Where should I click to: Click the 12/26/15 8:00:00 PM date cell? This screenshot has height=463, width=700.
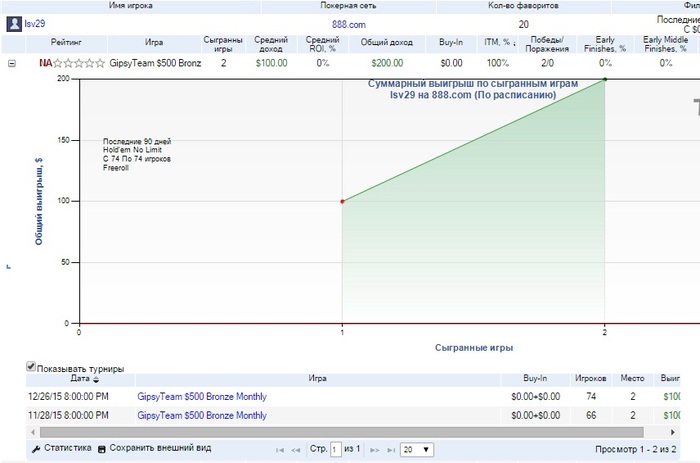[68, 396]
